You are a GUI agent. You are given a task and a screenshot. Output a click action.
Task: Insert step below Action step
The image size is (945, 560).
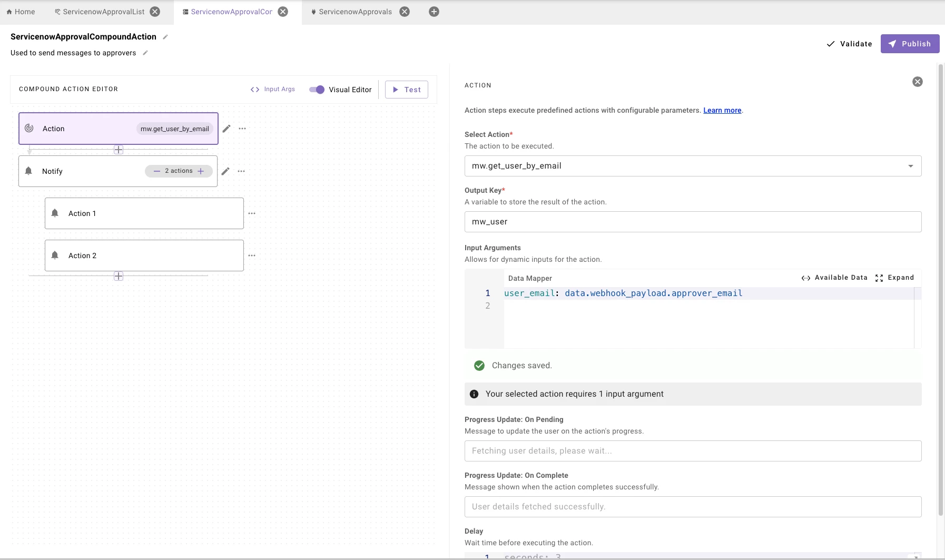[119, 150]
